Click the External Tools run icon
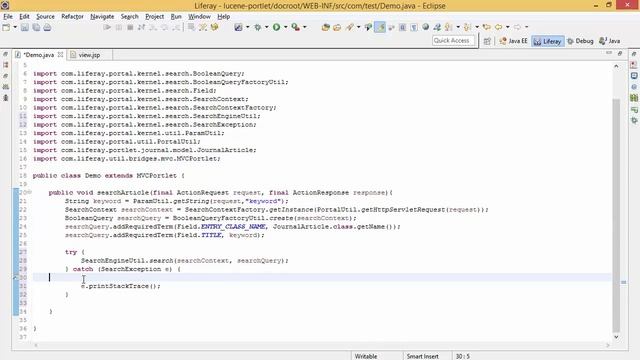This screenshot has width=640, height=360. point(296,27)
